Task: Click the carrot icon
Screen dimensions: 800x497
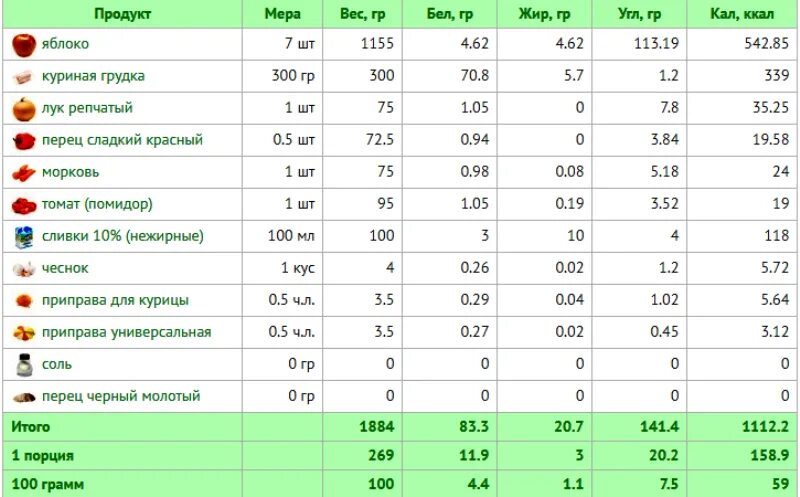Action: [23, 173]
